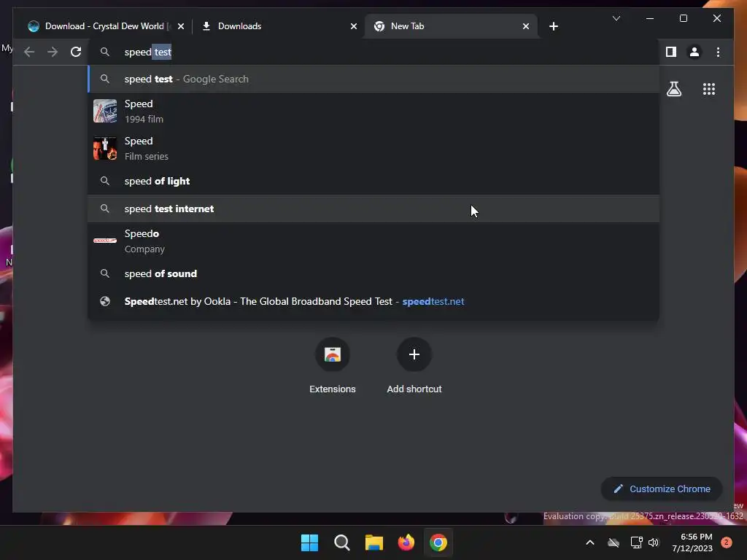Open the volume speaker tray icon
Image resolution: width=747 pixels, height=560 pixels.
coord(654,542)
